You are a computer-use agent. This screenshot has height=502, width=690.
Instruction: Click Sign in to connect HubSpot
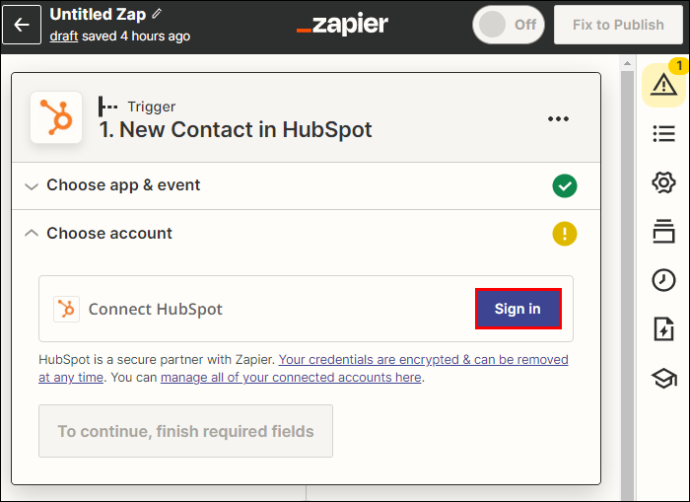518,309
